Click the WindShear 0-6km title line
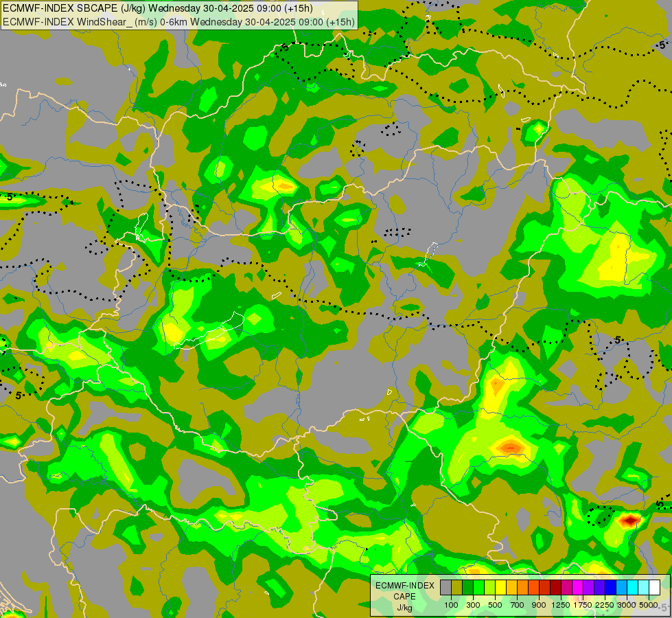This screenshot has width=672, height=618. 178,22
